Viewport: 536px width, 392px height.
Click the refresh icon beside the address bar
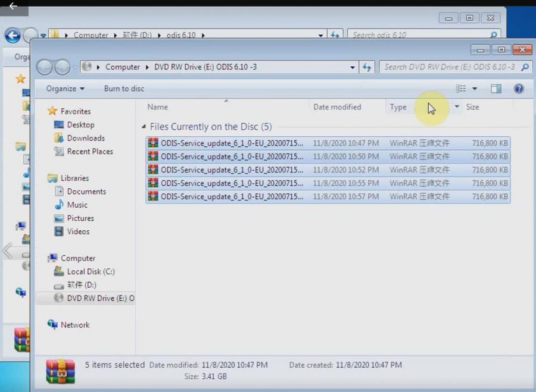coord(367,67)
